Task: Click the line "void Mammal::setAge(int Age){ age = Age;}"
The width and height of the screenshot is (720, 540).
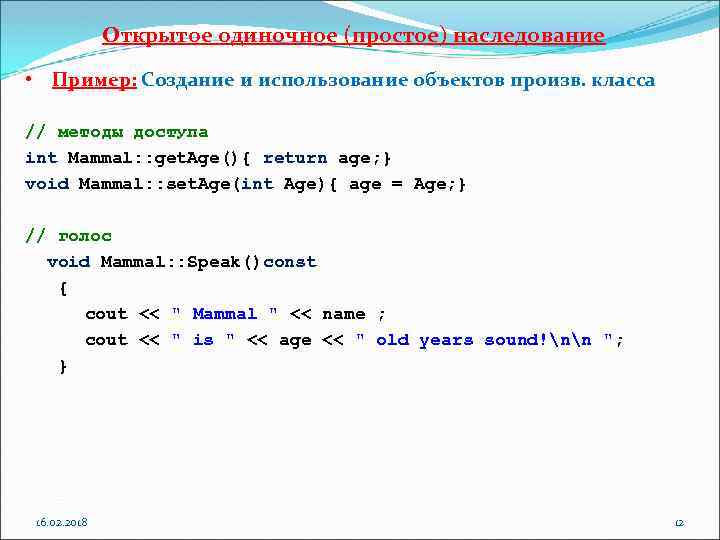Action: pos(245,184)
